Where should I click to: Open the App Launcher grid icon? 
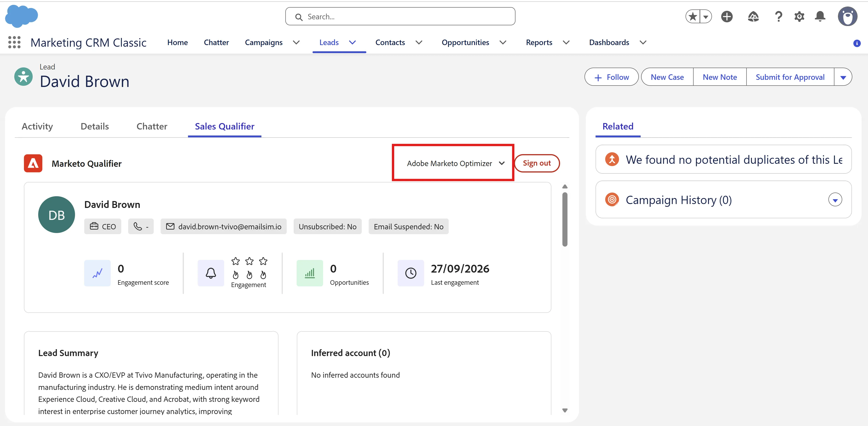click(x=14, y=42)
